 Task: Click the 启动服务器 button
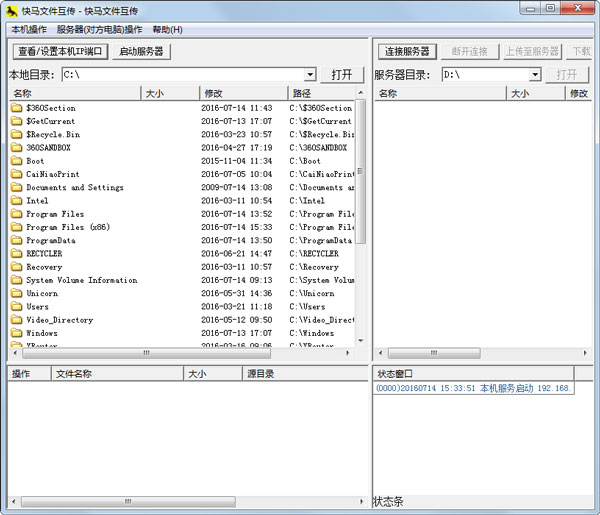point(141,52)
